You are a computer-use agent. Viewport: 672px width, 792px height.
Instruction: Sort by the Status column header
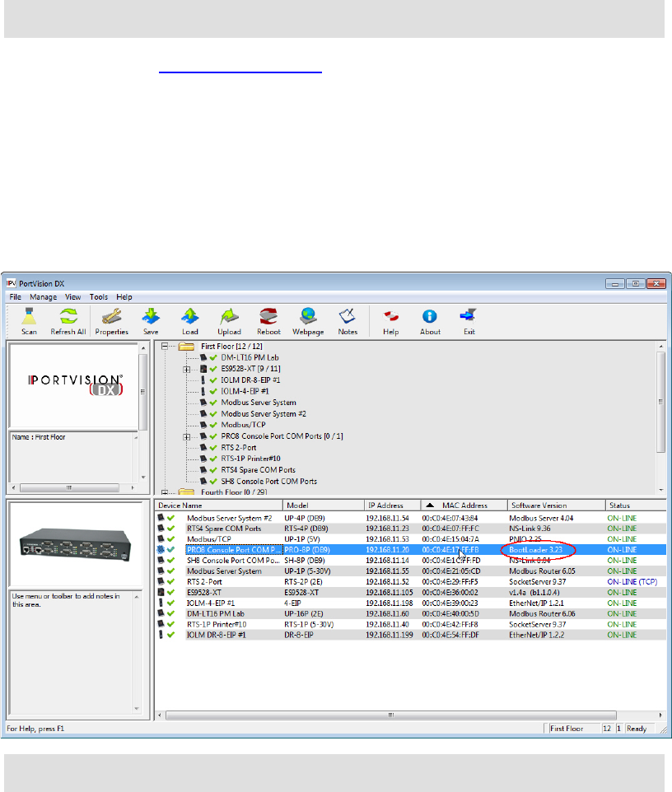636,505
